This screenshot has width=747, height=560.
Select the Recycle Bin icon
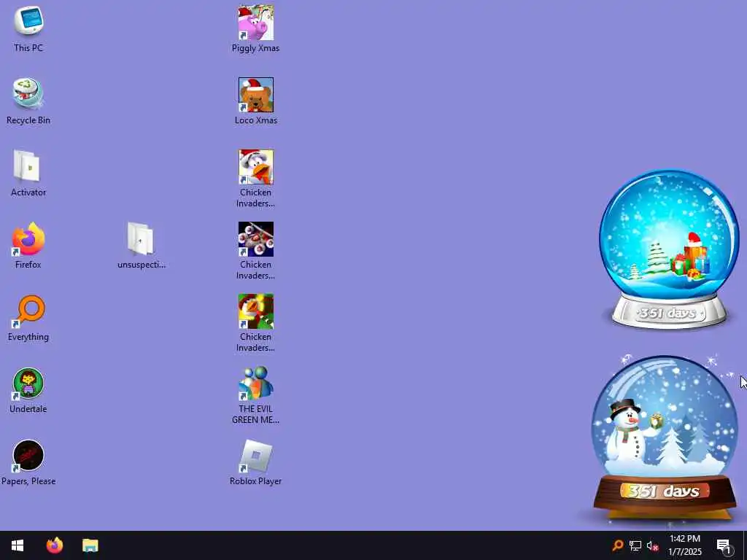pos(28,101)
